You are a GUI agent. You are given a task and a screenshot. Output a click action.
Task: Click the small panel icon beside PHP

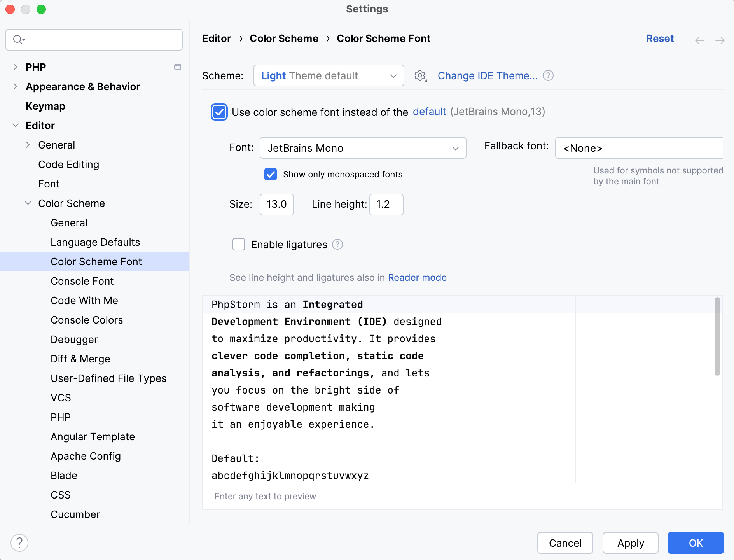click(x=178, y=67)
